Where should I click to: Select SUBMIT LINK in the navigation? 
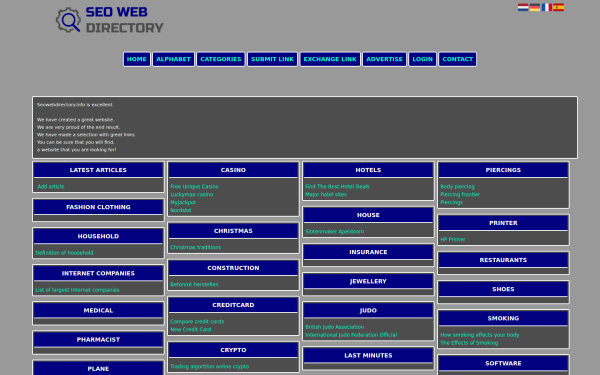pos(272,59)
